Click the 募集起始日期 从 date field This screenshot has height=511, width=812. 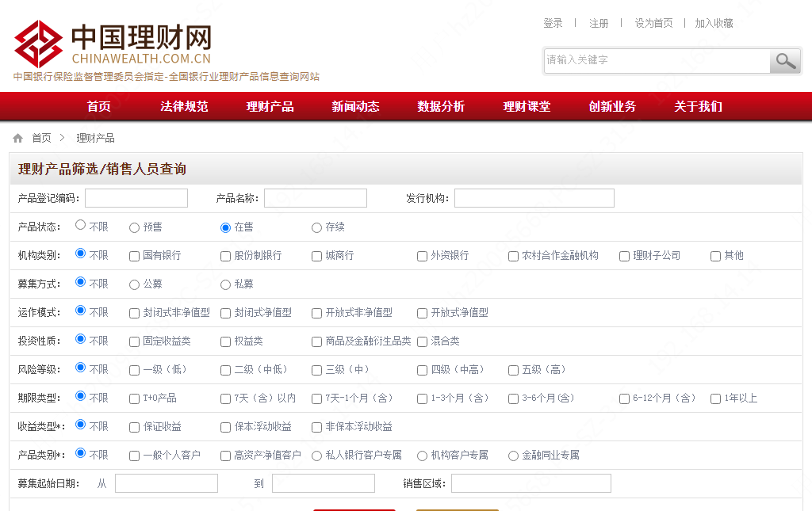167,483
